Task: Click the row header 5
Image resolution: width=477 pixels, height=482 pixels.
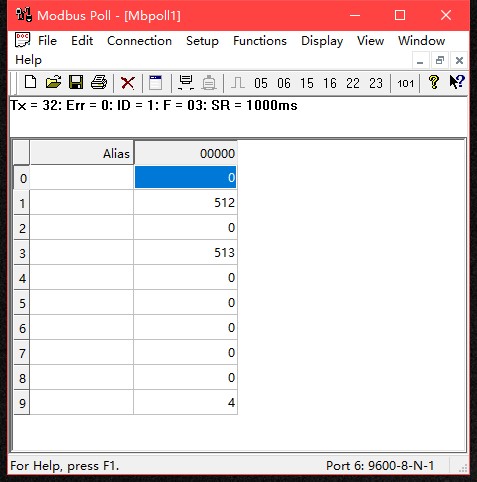Action: [x=22, y=303]
